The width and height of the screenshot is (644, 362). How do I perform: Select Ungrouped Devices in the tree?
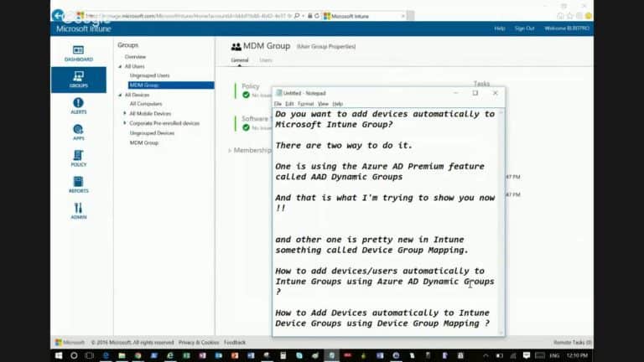tap(152, 132)
